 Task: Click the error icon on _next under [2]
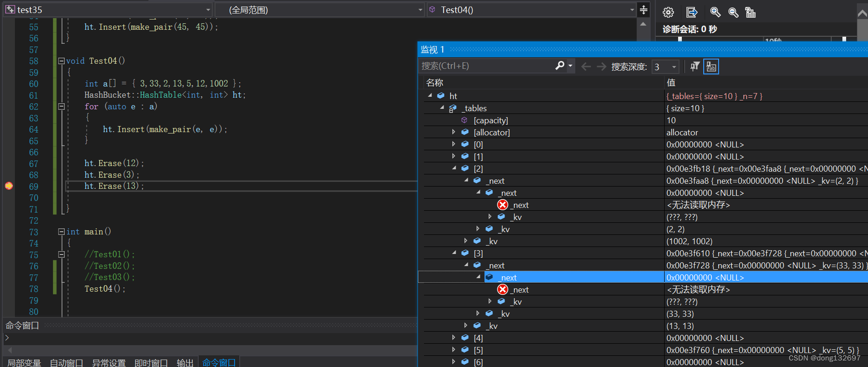pyautogui.click(x=503, y=205)
